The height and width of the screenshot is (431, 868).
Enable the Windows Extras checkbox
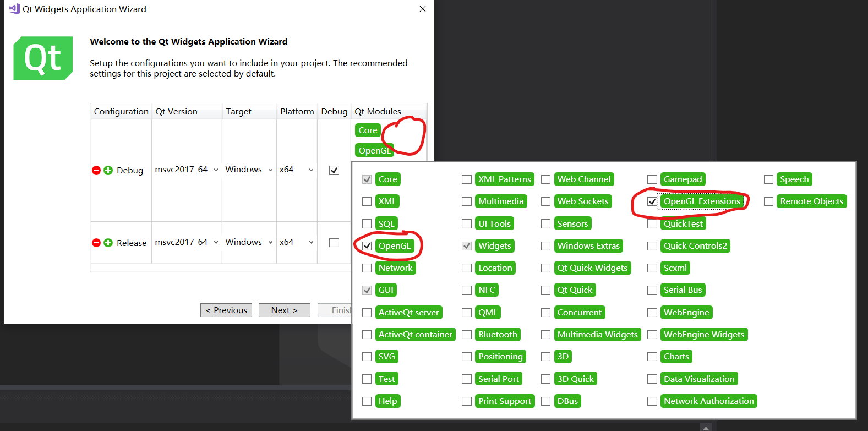coord(546,246)
